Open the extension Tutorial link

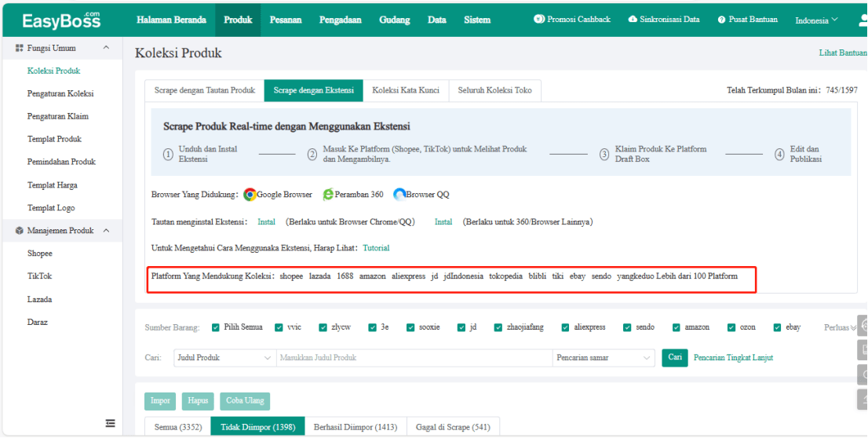click(x=376, y=248)
